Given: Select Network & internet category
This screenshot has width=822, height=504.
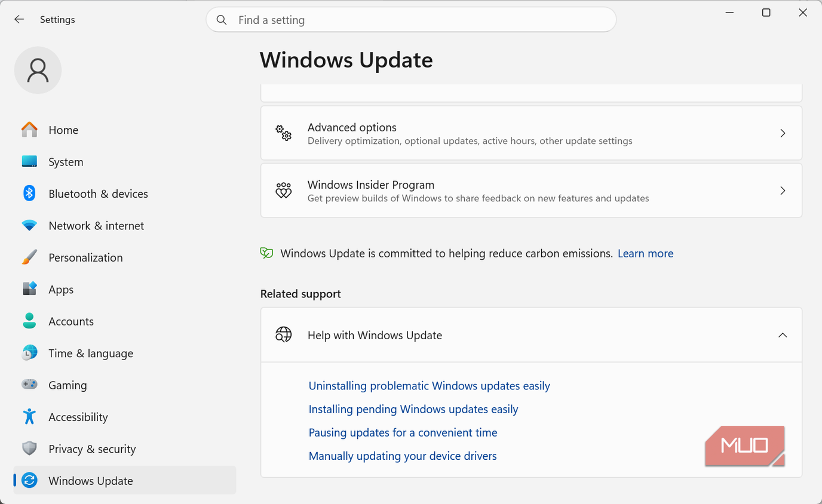Looking at the screenshot, I should (125, 226).
